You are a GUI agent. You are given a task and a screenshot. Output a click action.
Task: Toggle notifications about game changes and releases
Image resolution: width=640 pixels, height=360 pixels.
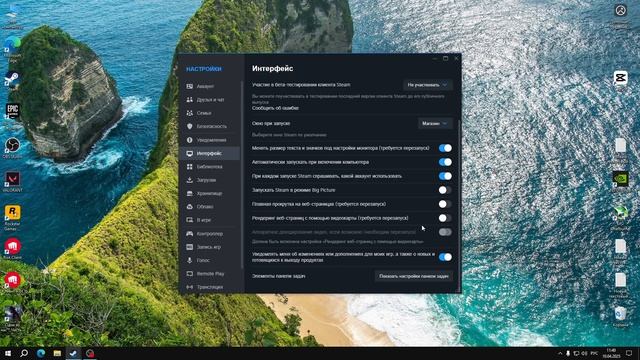(x=445, y=257)
